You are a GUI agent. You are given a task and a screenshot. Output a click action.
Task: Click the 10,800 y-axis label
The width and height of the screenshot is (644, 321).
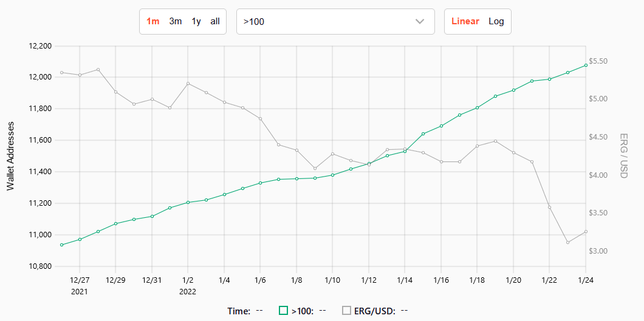[x=40, y=266]
